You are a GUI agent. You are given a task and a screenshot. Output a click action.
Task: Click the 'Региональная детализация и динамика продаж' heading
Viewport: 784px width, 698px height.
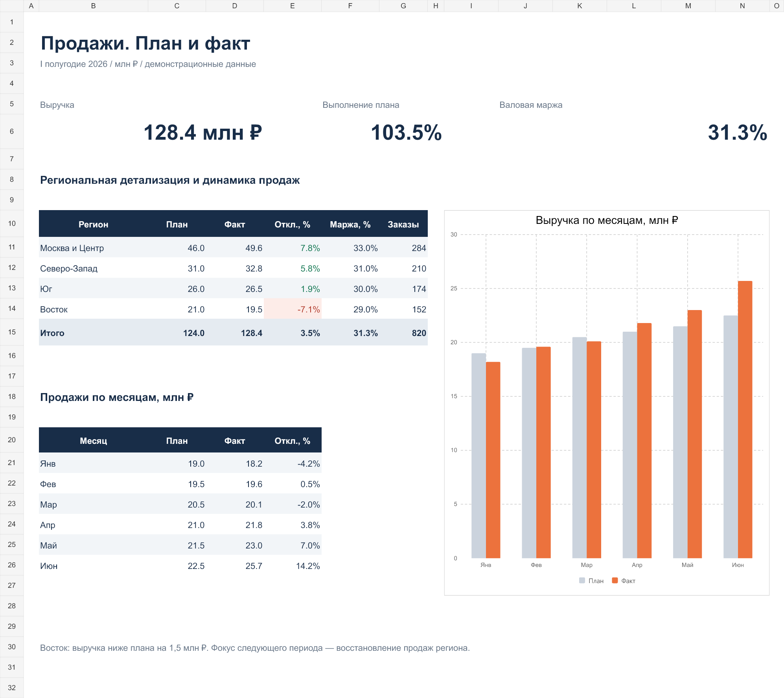170,180
